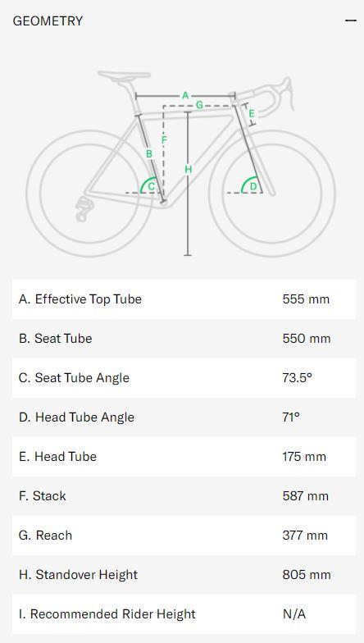This screenshot has width=364, height=643.
Task: Click label B on seat tube
Action: click(149, 154)
